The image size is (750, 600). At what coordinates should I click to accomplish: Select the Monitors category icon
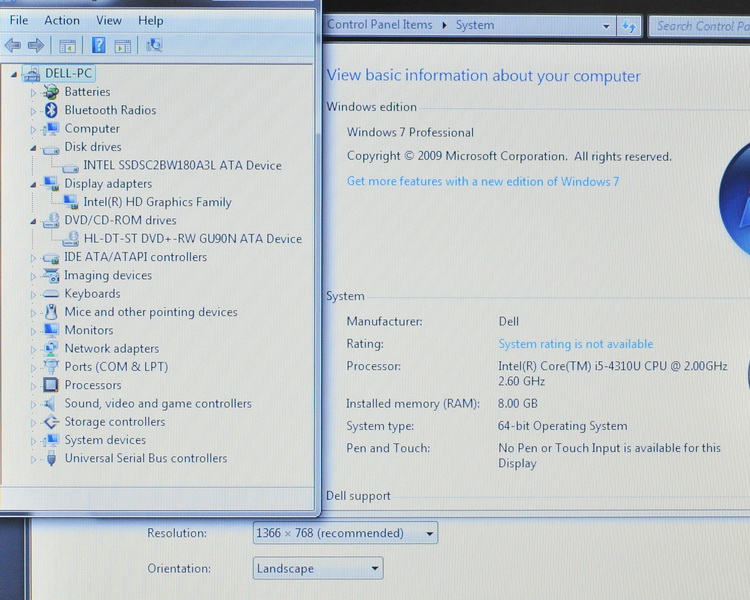50,330
